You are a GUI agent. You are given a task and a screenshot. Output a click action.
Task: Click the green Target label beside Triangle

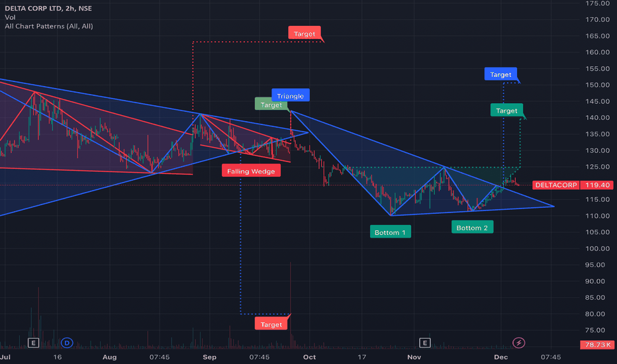pyautogui.click(x=271, y=105)
